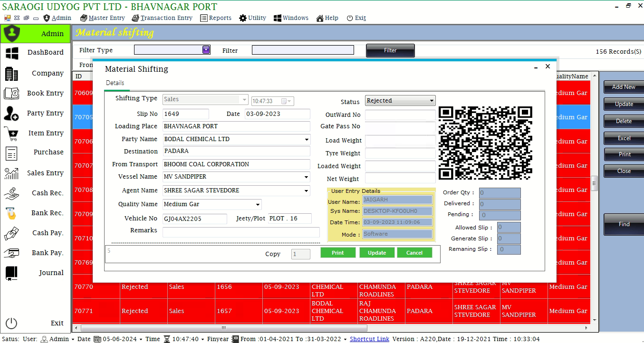Image resolution: width=644 pixels, height=343 pixels.
Task: Click the horizontal scrollbar under the grid
Action: [x=223, y=328]
